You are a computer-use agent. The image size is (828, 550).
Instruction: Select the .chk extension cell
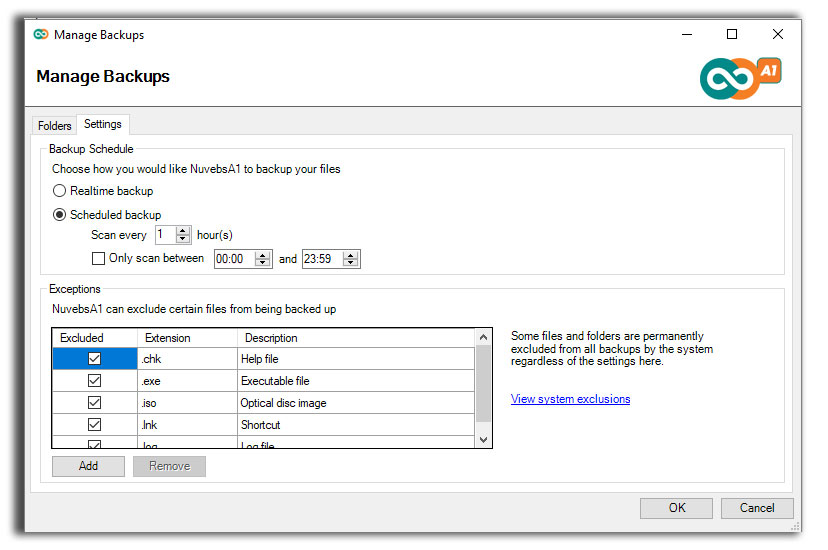(187, 359)
